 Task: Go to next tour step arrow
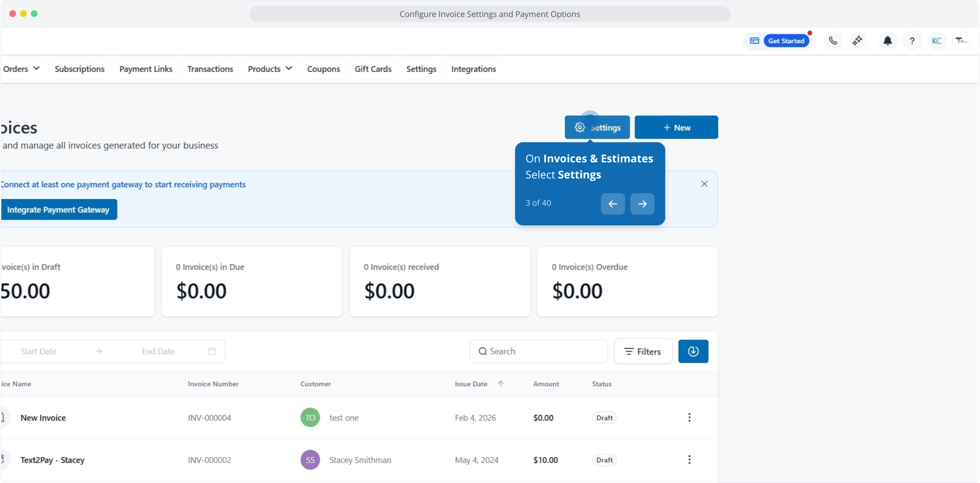(x=642, y=204)
